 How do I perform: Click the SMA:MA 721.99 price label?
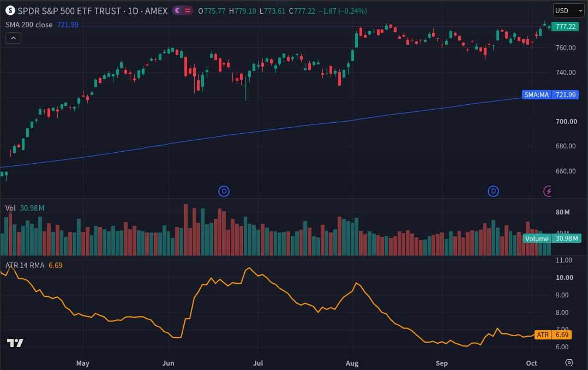pyautogui.click(x=550, y=94)
